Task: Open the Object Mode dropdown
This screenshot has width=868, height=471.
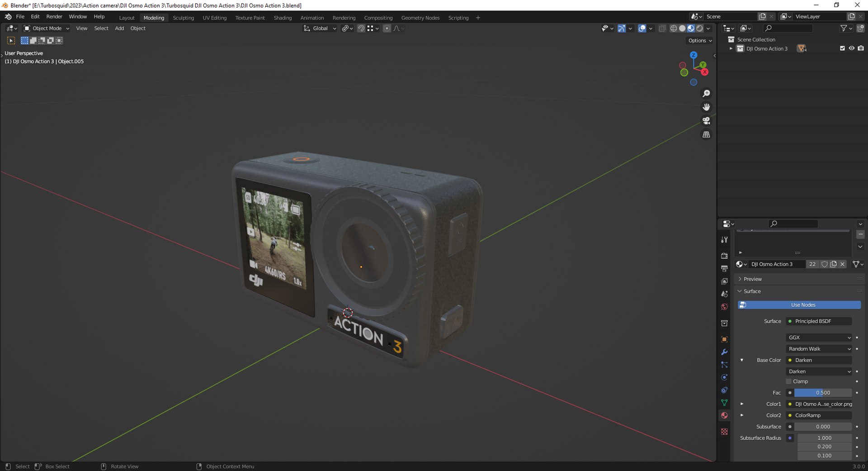Action: 47,29
